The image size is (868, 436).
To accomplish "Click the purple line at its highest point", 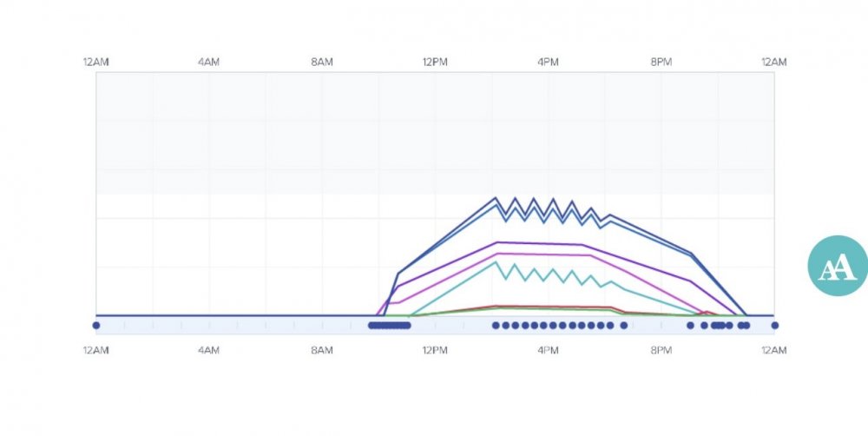I will coord(496,242).
